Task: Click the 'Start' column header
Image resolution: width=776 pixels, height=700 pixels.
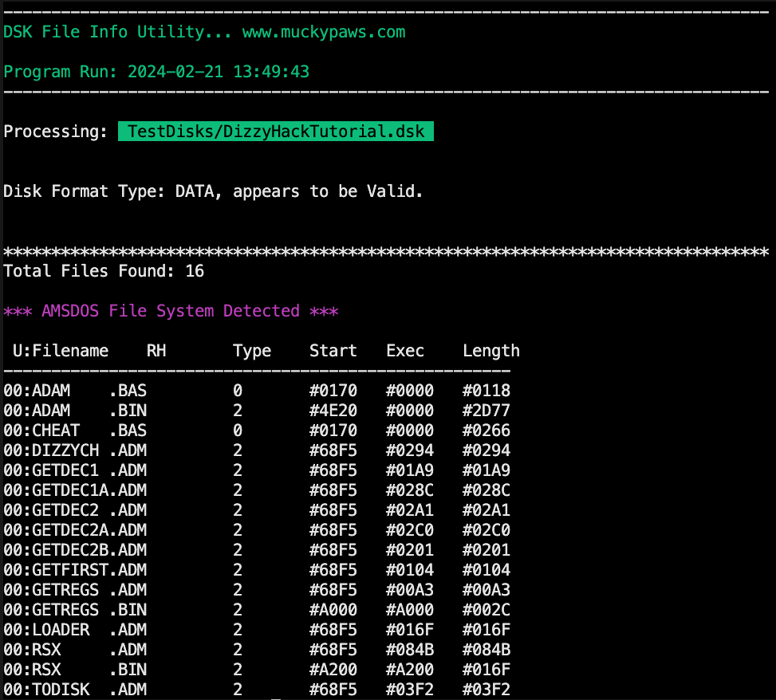Action: click(333, 351)
